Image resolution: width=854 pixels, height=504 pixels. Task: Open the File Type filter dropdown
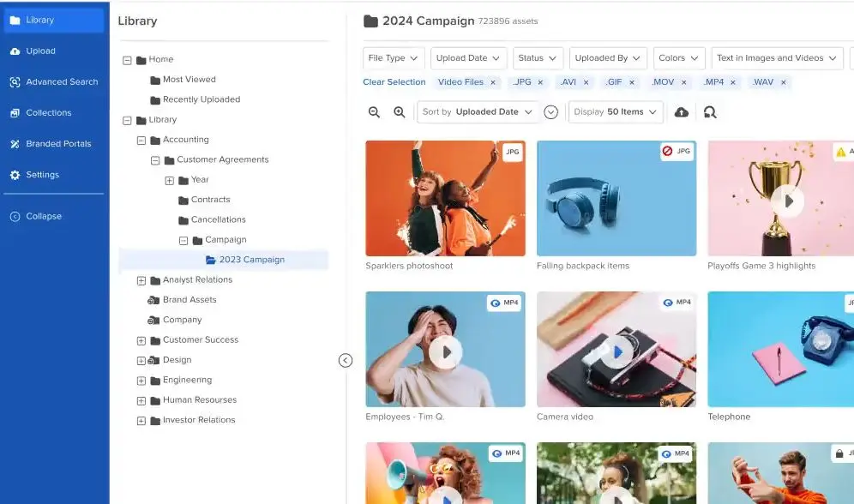[394, 58]
